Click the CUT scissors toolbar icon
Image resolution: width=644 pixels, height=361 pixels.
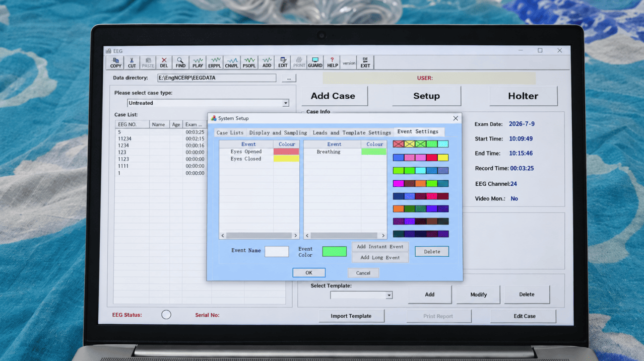[x=132, y=62]
